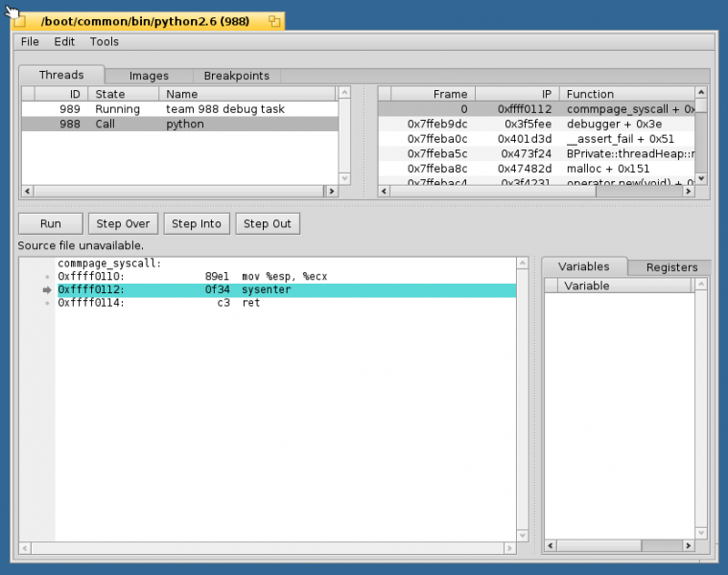Click the 0xffff0112 IP cell in frame 0
728x575 pixels.
(525, 109)
